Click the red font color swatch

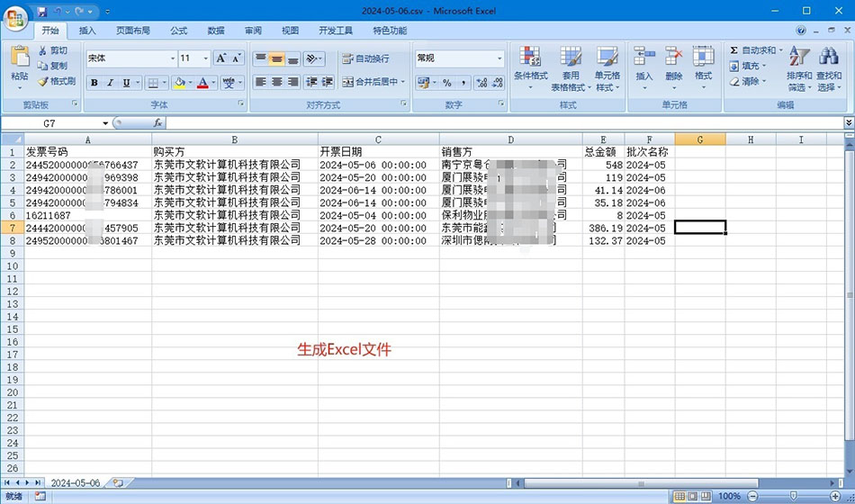point(202,83)
